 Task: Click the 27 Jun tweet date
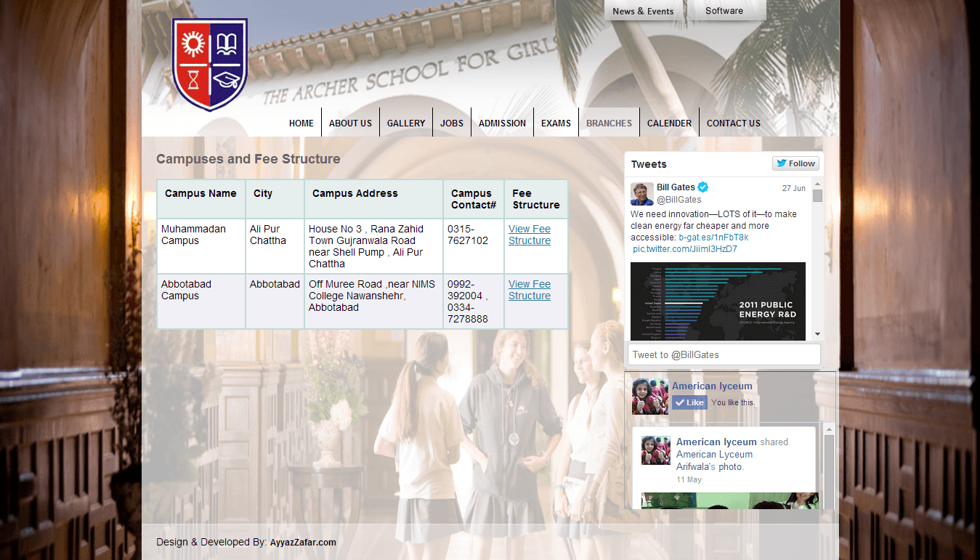[793, 188]
